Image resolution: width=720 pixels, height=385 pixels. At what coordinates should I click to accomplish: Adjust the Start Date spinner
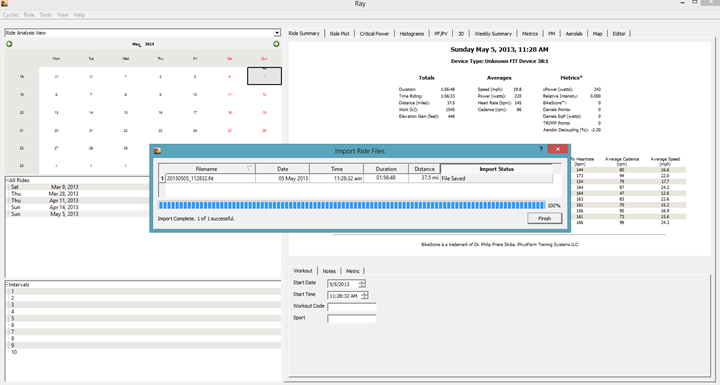pos(362,284)
